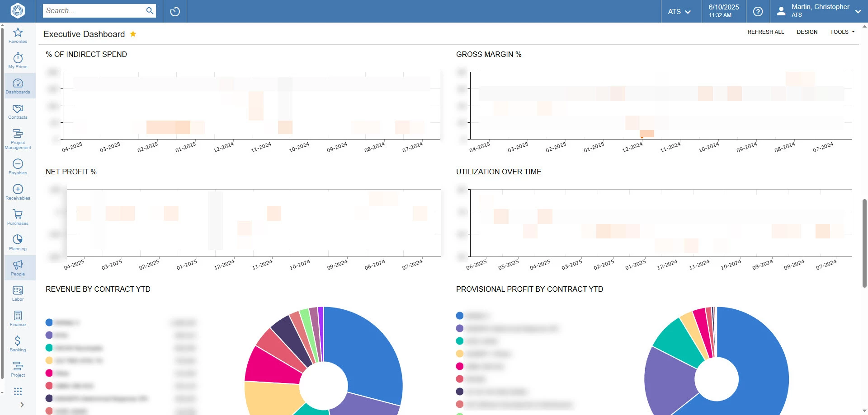The image size is (868, 415).
Task: Open the Receivables module
Action: coord(18,192)
